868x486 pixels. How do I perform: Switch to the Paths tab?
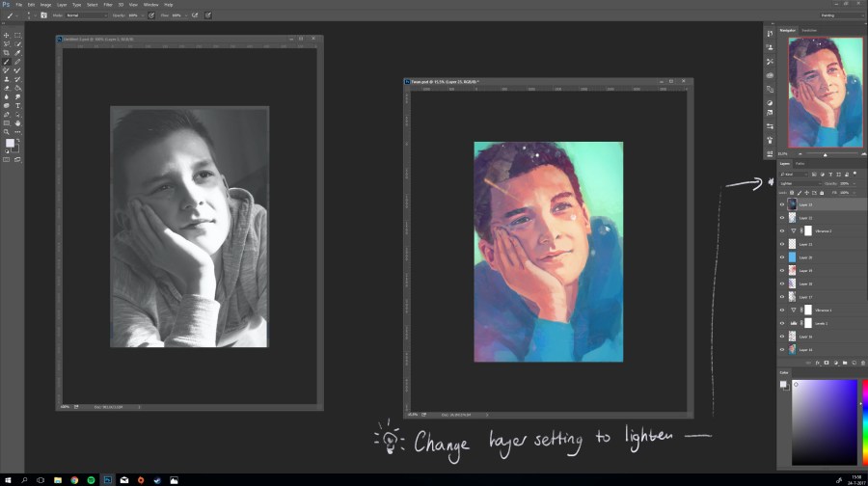coord(800,163)
